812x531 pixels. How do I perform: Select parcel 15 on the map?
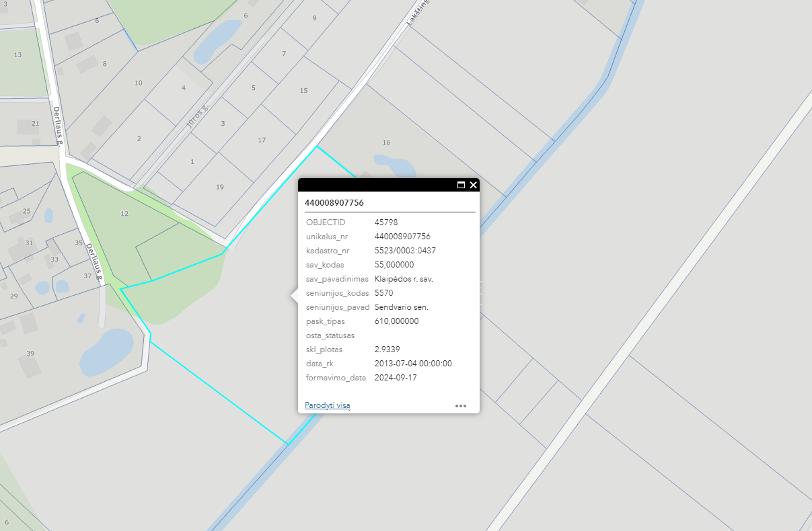pyautogui.click(x=303, y=90)
